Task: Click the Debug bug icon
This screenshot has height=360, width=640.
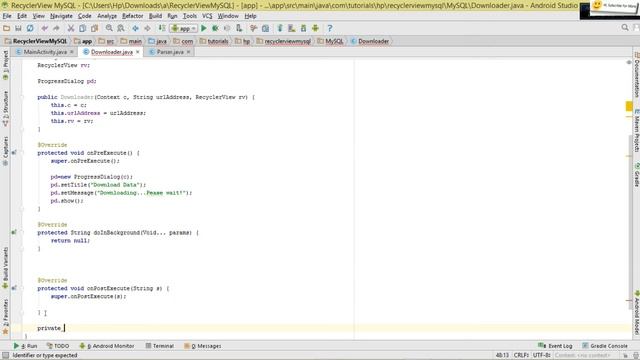Action: (x=215, y=28)
